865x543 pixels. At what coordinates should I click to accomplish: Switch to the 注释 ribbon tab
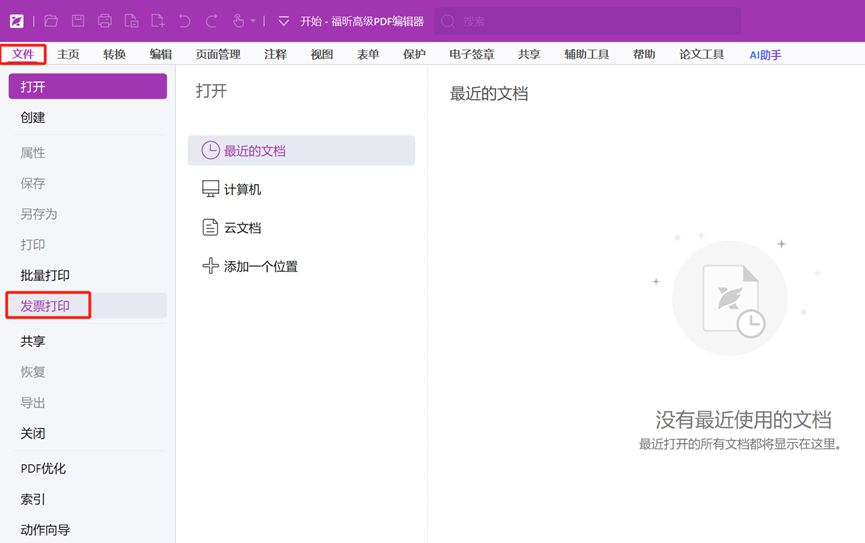point(275,55)
